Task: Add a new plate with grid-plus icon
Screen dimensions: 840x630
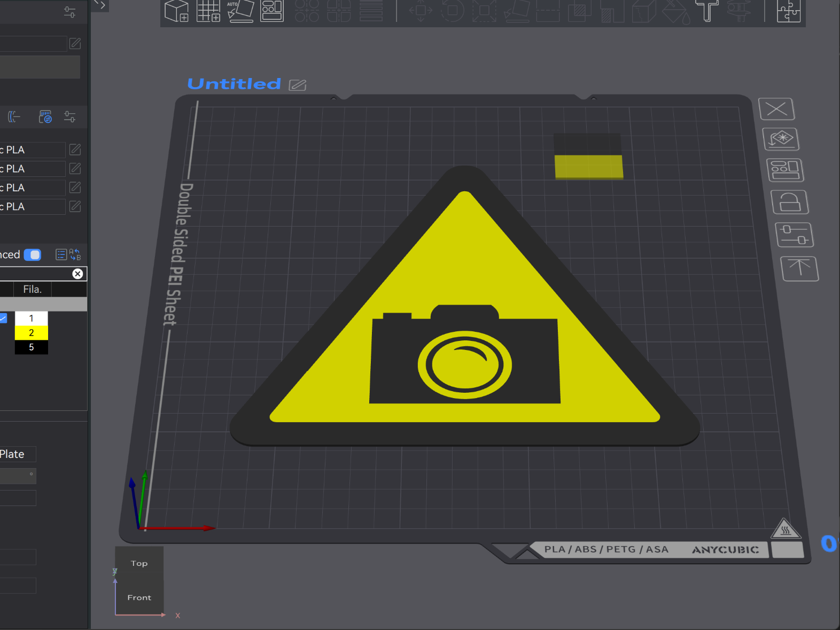Action: coord(208,11)
